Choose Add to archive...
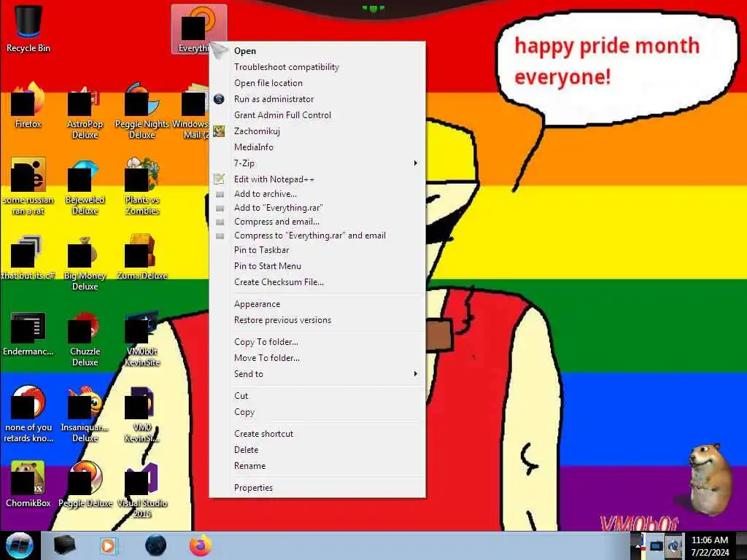Screen dimensions: 747x560 (x=317, y=194)
